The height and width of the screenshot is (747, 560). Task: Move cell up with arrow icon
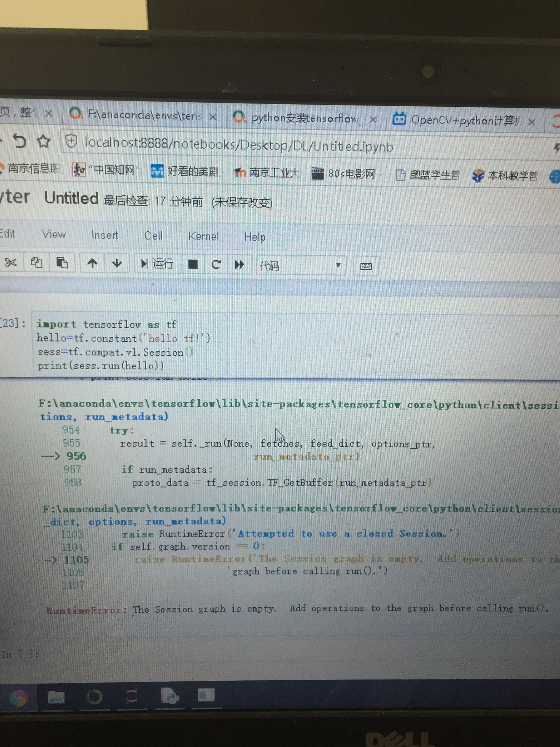point(92,263)
